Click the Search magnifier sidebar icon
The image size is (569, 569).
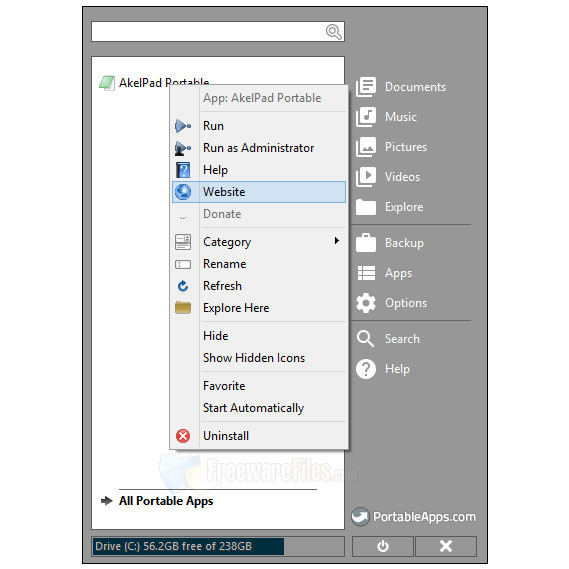365,339
